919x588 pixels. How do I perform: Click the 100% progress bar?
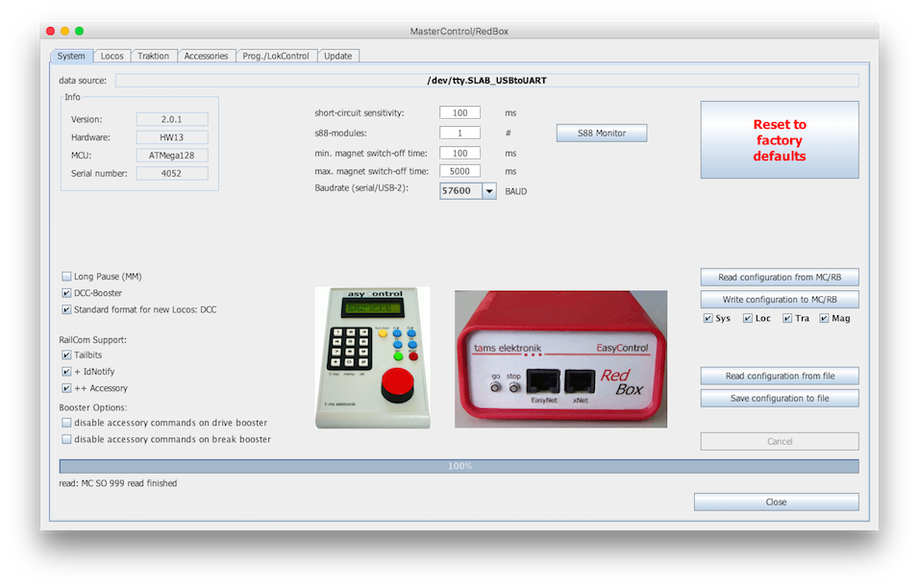[459, 466]
